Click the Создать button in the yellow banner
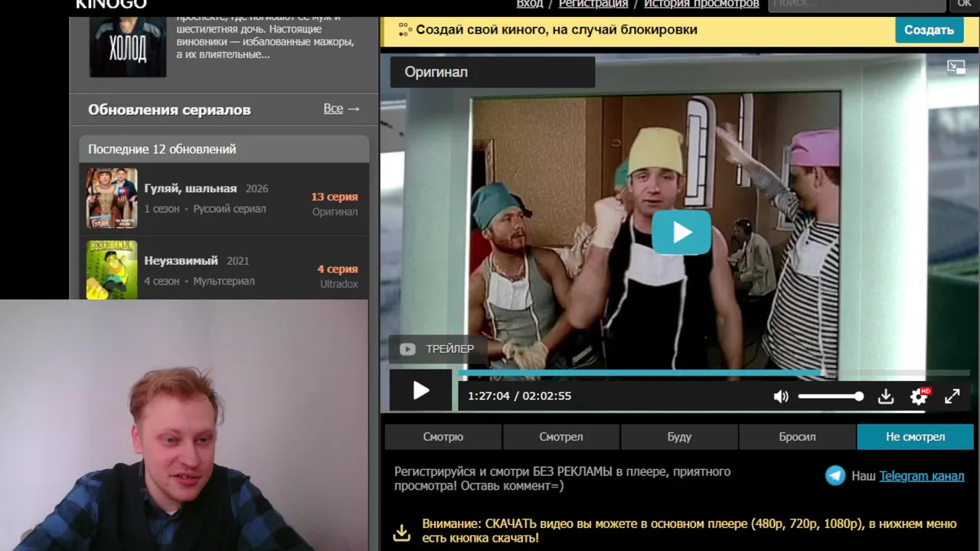The image size is (980, 551). point(929,30)
